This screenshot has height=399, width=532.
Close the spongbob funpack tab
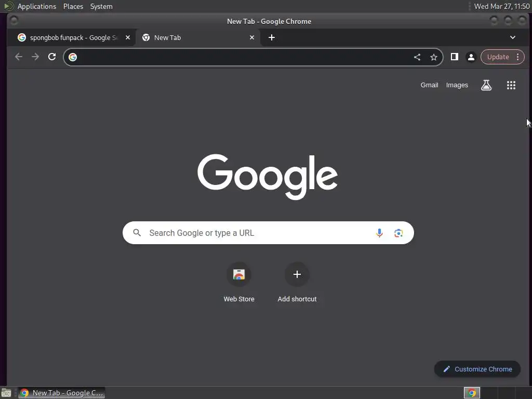click(x=128, y=37)
